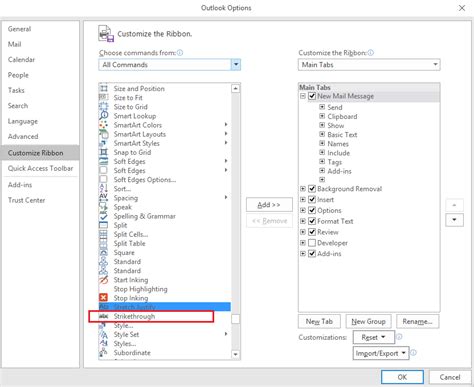Collapse the New Mail Message tree node

pos(303,96)
